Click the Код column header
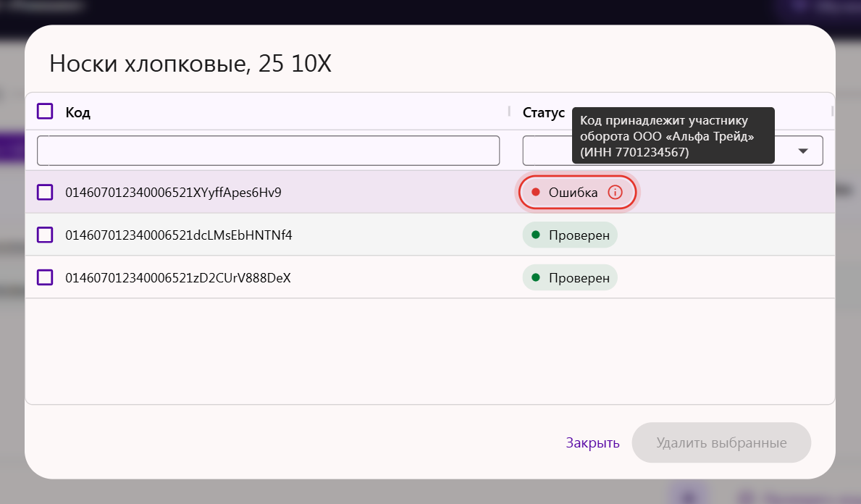The height and width of the screenshot is (504, 861). [77, 112]
